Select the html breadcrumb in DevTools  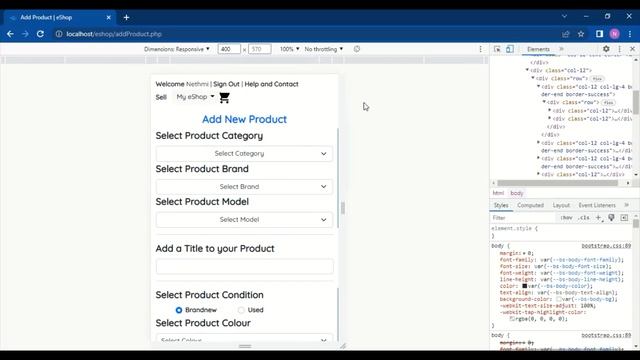tap(498, 193)
